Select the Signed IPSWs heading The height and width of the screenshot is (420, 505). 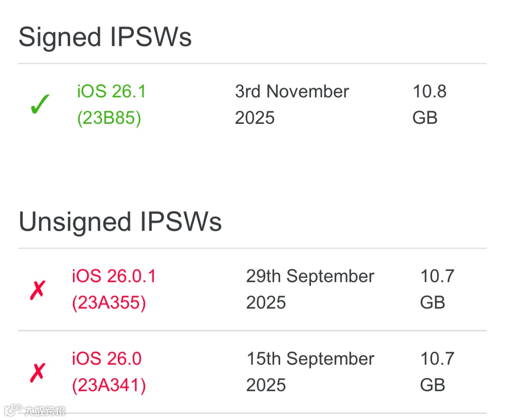click(105, 37)
